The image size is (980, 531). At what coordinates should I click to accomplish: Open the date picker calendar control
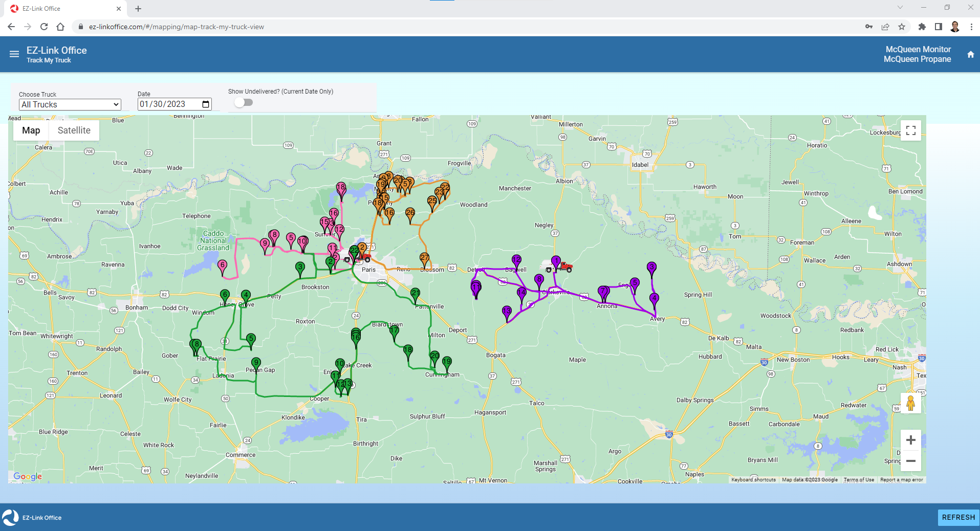pyautogui.click(x=205, y=104)
